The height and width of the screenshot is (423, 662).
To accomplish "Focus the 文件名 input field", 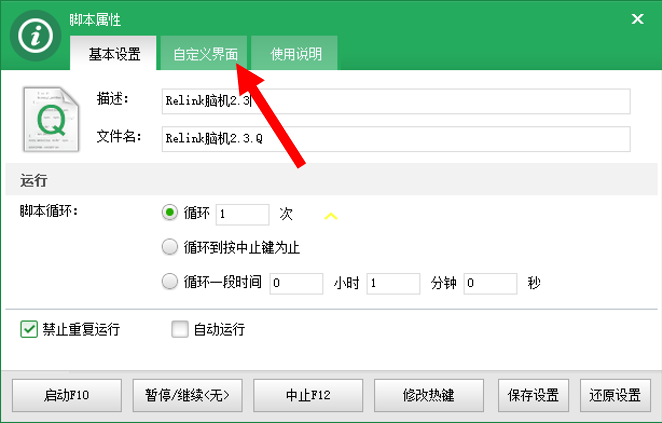I will 396,139.
